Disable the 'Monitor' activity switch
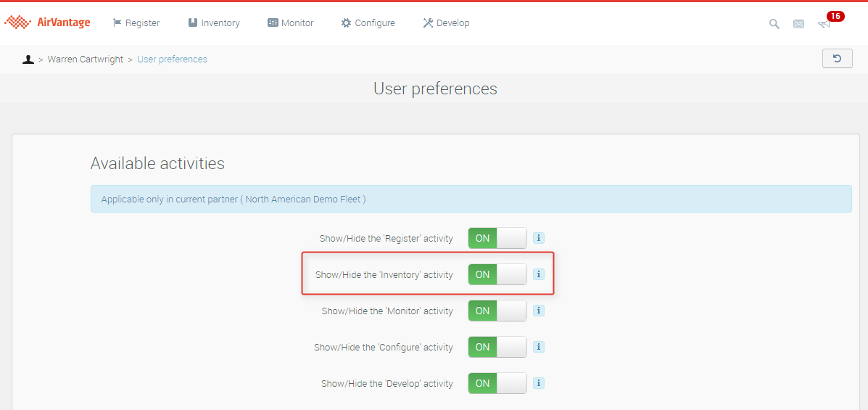This screenshot has width=868, height=410. pyautogui.click(x=497, y=311)
